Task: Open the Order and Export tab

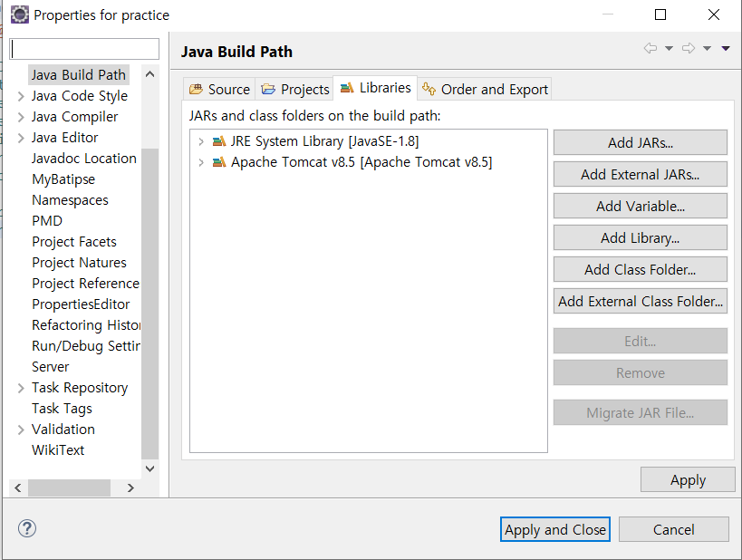Action: (x=485, y=89)
